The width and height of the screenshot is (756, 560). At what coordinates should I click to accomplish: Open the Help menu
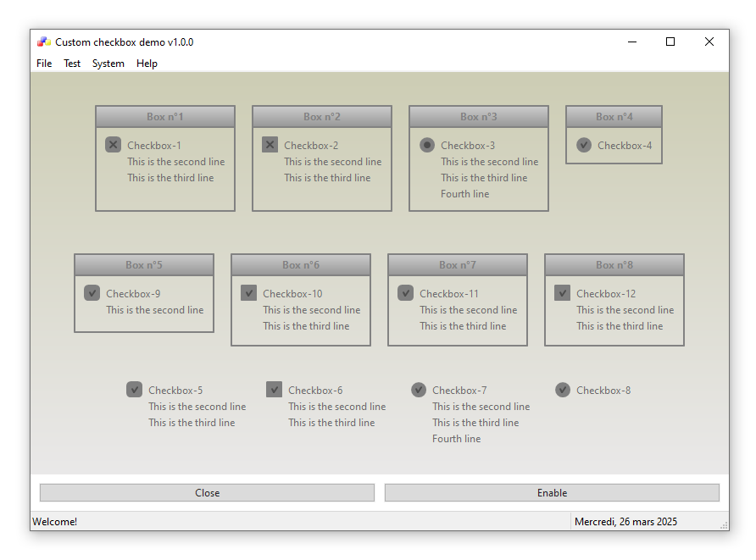click(147, 64)
